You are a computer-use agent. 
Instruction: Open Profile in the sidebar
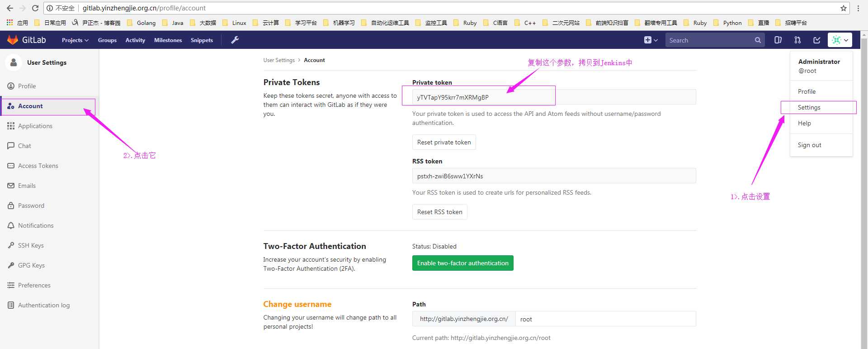pyautogui.click(x=49, y=86)
